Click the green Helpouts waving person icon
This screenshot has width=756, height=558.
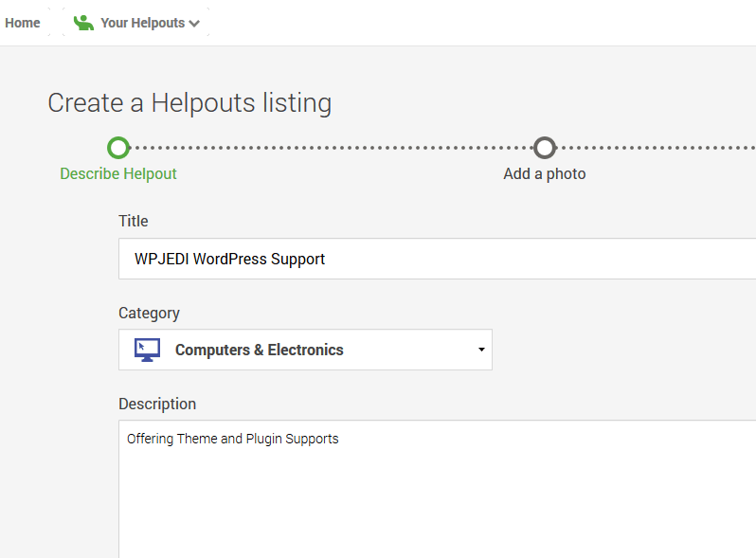83,23
